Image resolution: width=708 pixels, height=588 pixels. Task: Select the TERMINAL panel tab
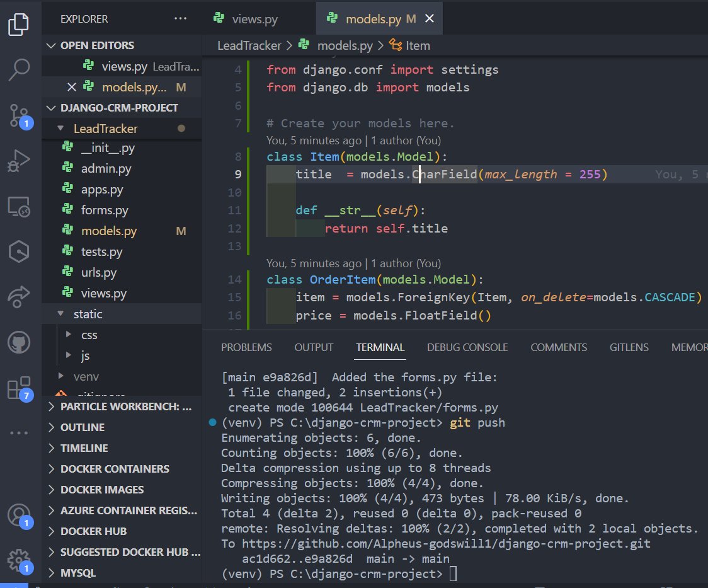click(380, 347)
